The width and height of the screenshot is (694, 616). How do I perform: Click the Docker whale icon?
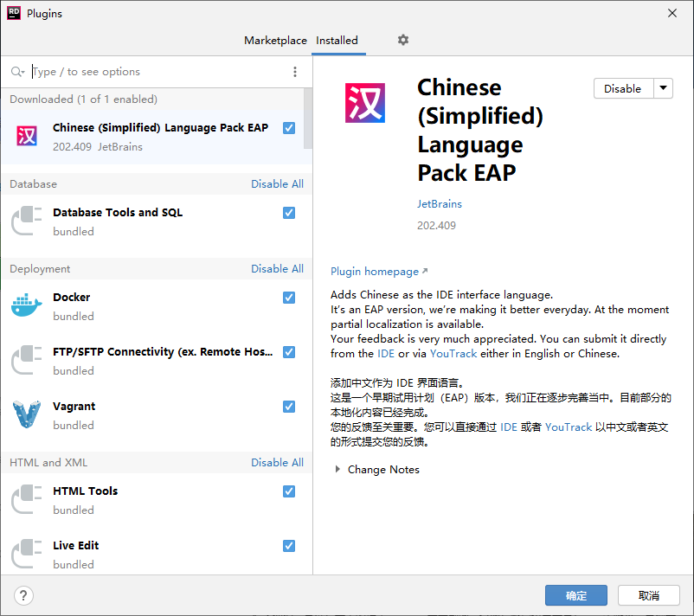[27, 305]
